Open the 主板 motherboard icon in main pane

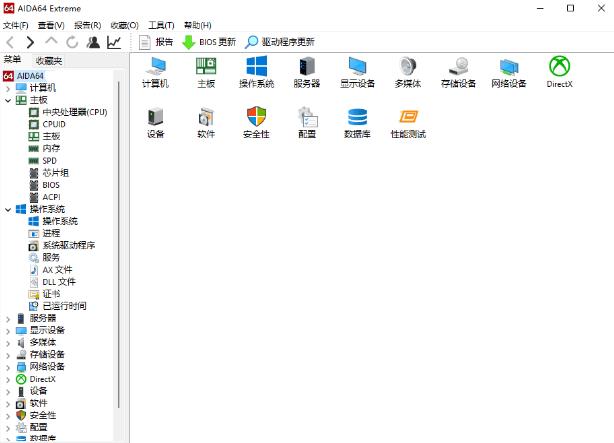point(206,72)
